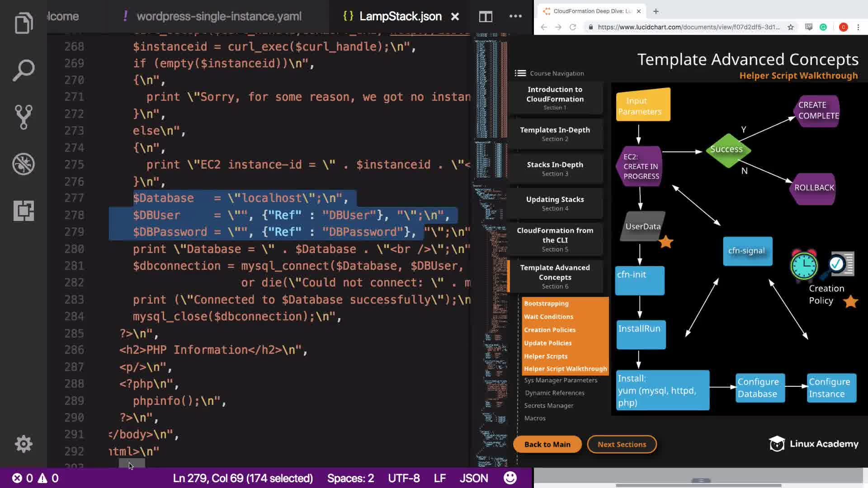Split the editor to the right

pyautogui.click(x=486, y=17)
